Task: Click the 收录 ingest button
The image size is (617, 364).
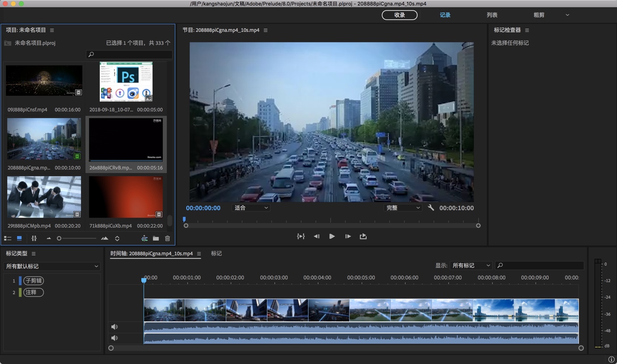Action: coord(399,15)
